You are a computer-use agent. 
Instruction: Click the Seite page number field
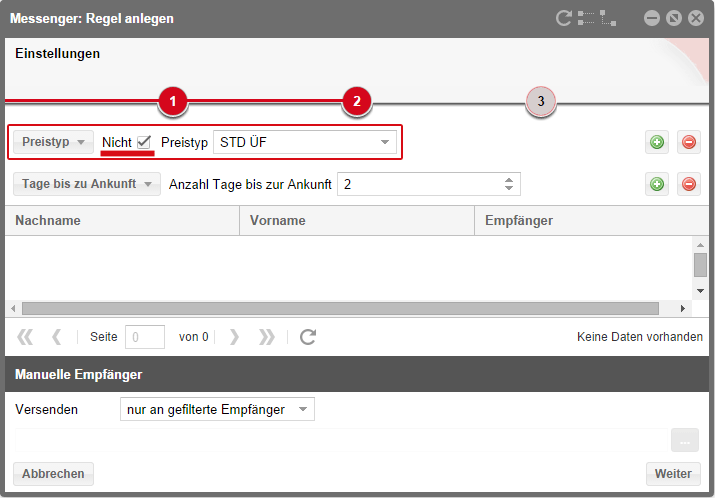coord(145,337)
